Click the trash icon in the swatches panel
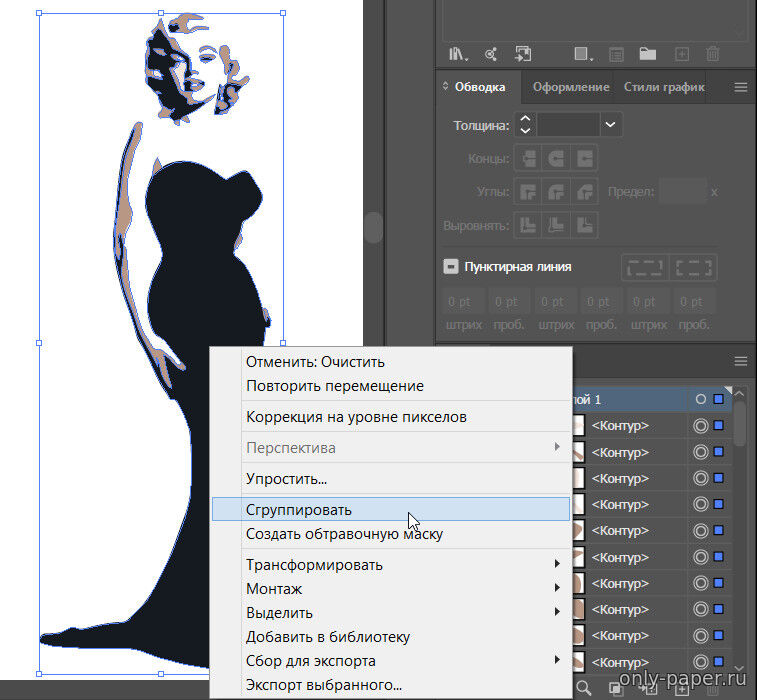 pyautogui.click(x=712, y=54)
